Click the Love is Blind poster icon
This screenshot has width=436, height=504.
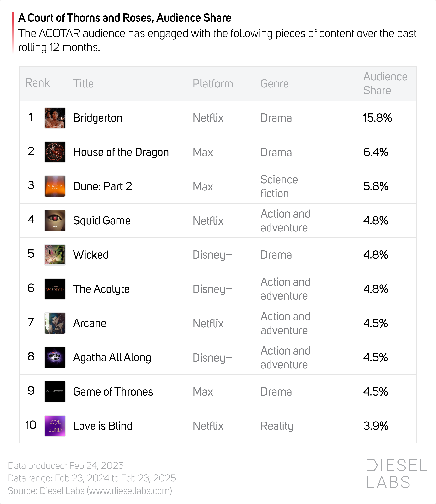[55, 426]
